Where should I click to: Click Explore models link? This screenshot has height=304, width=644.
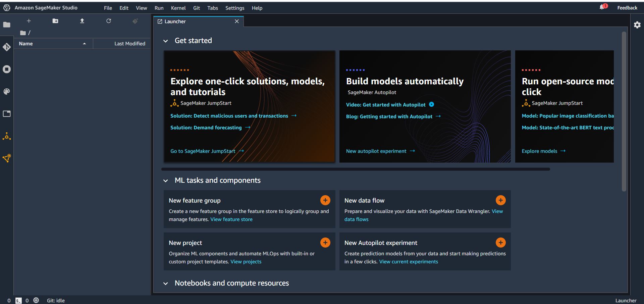(x=543, y=151)
